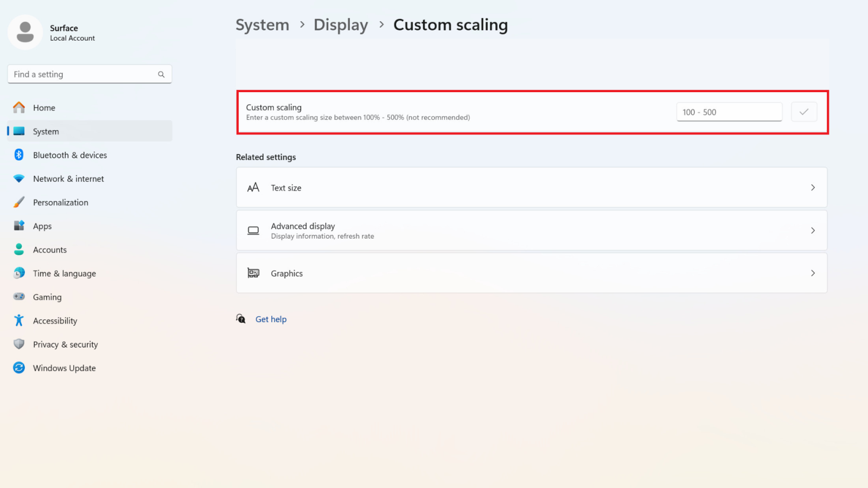Select Accounts in the sidebar
868x488 pixels.
(50, 250)
